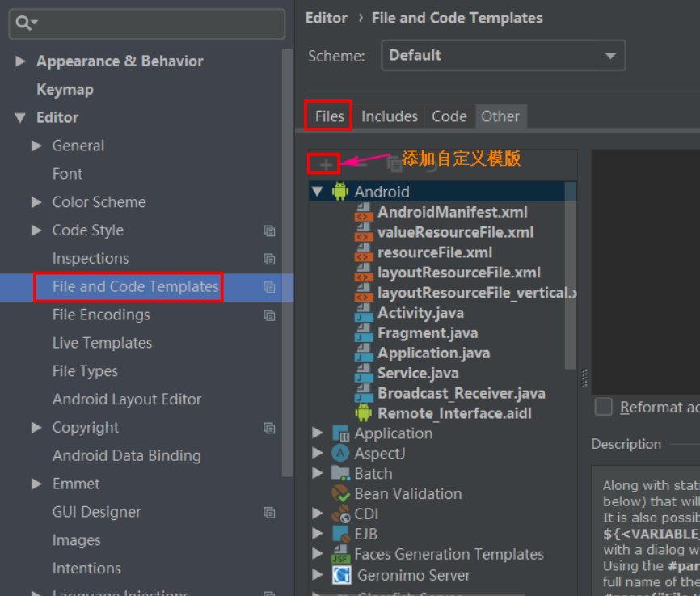700x596 pixels.
Task: Open File Types settings
Action: click(x=85, y=371)
